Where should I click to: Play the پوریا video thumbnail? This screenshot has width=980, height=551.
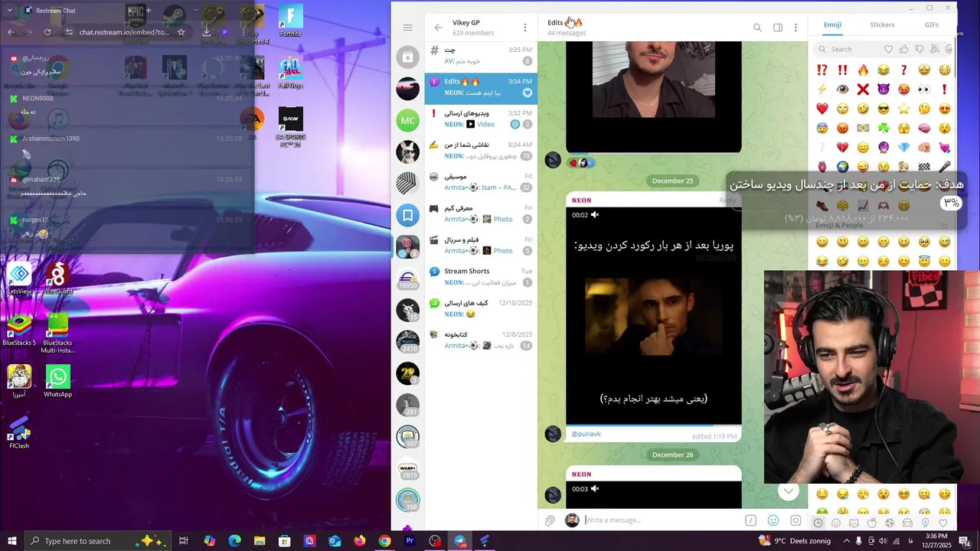(x=653, y=315)
